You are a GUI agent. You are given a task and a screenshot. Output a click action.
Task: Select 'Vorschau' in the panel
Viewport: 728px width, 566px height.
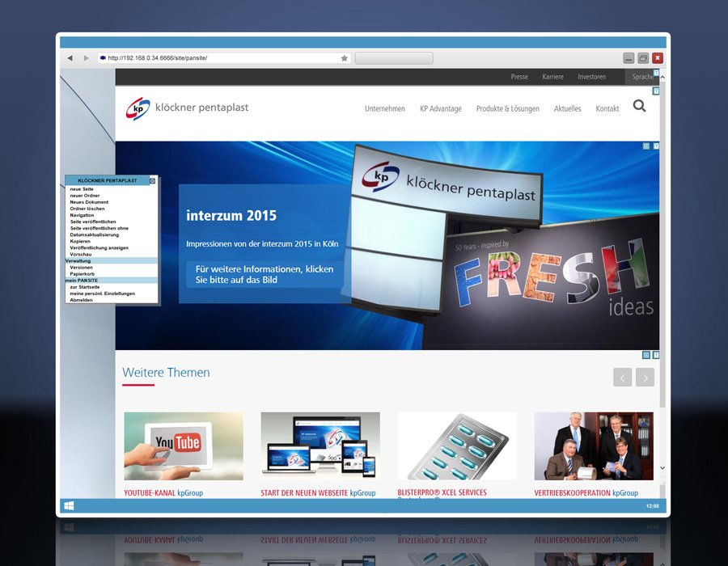[x=81, y=254]
